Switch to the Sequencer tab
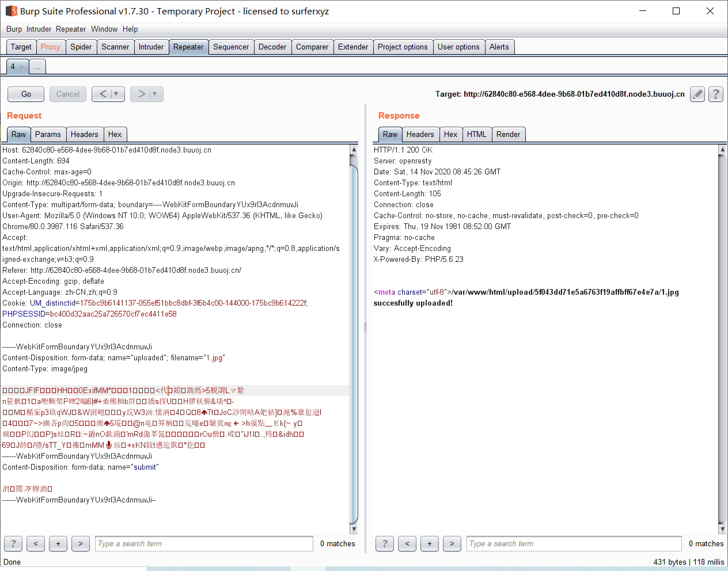 pyautogui.click(x=231, y=47)
